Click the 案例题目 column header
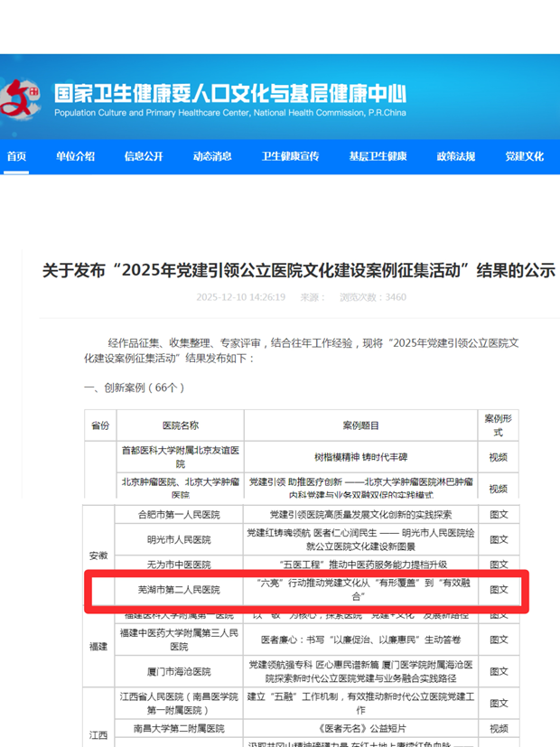560x747 pixels. (361, 425)
